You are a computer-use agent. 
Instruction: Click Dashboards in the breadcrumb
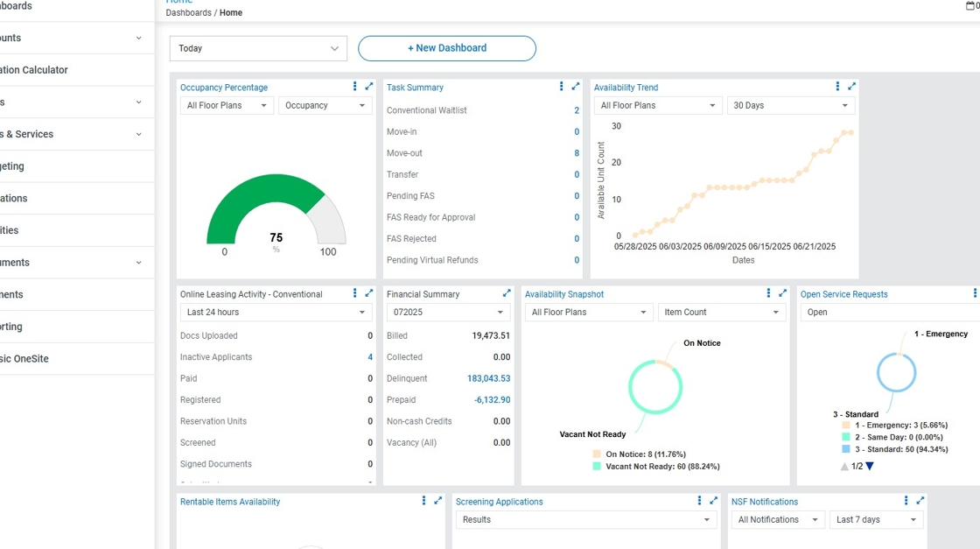point(188,13)
